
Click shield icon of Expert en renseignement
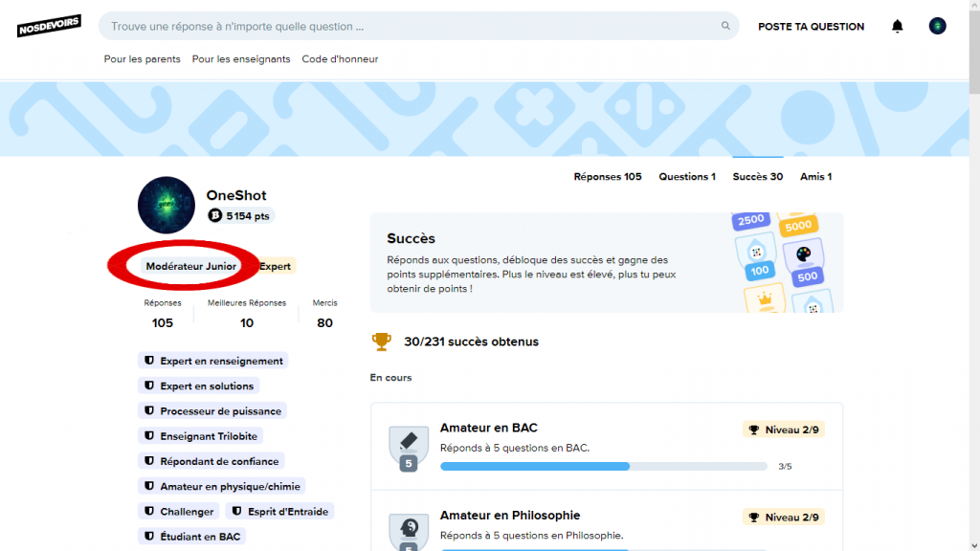148,361
